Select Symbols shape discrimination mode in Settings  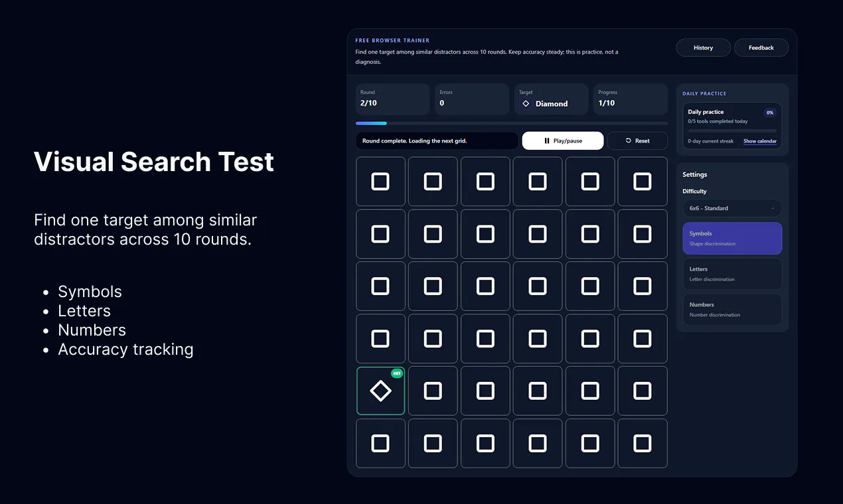point(732,238)
